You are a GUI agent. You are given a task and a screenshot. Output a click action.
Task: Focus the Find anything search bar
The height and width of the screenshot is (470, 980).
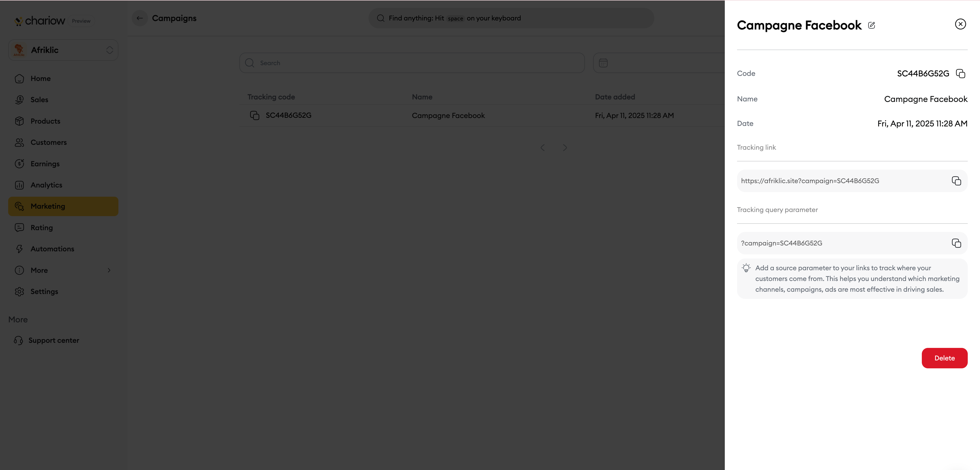click(x=511, y=18)
